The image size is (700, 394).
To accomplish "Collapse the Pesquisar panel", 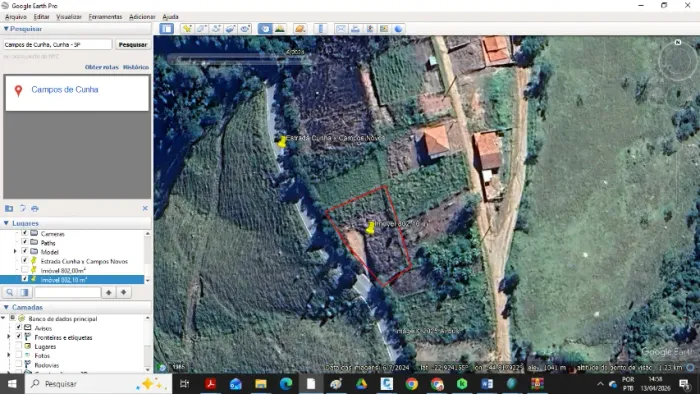I will coord(6,29).
